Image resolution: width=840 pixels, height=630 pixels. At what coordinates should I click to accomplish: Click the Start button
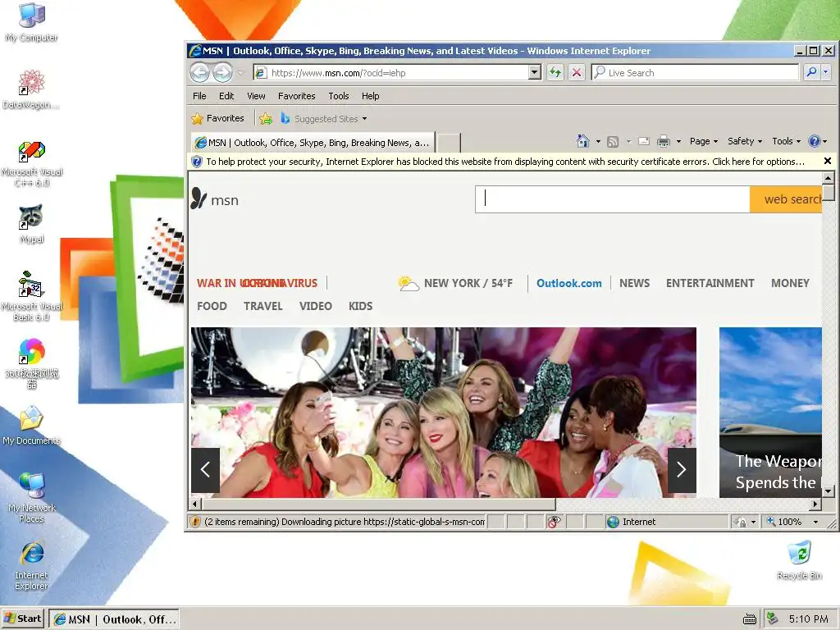[x=22, y=619]
